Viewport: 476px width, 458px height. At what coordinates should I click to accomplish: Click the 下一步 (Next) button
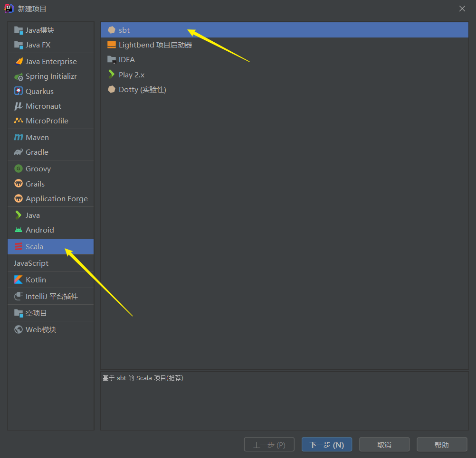pyautogui.click(x=326, y=444)
